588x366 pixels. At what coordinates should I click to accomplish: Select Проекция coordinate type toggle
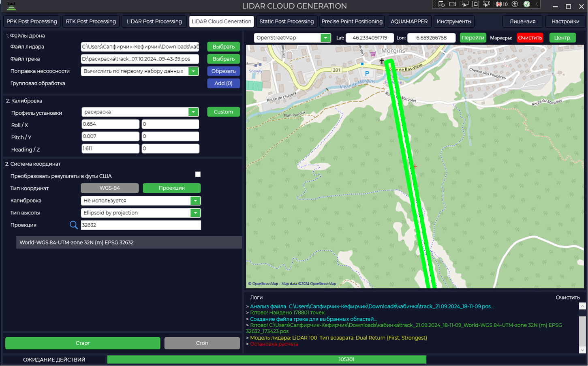172,188
